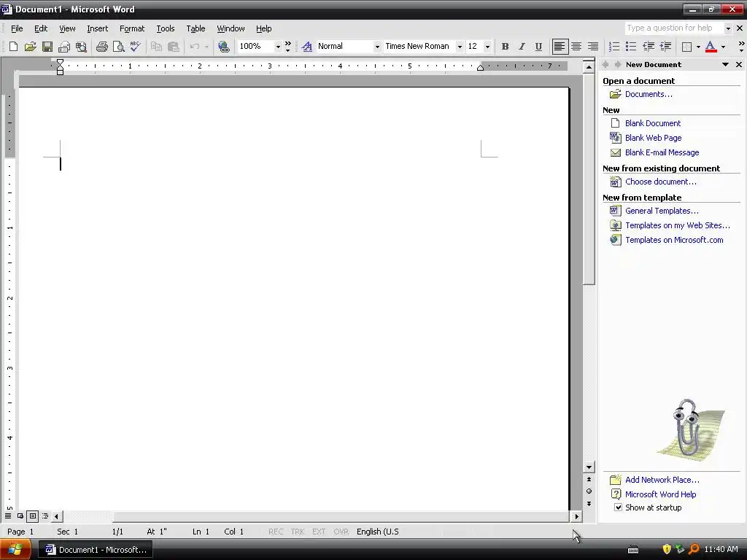Open the Format menu

coord(132,28)
